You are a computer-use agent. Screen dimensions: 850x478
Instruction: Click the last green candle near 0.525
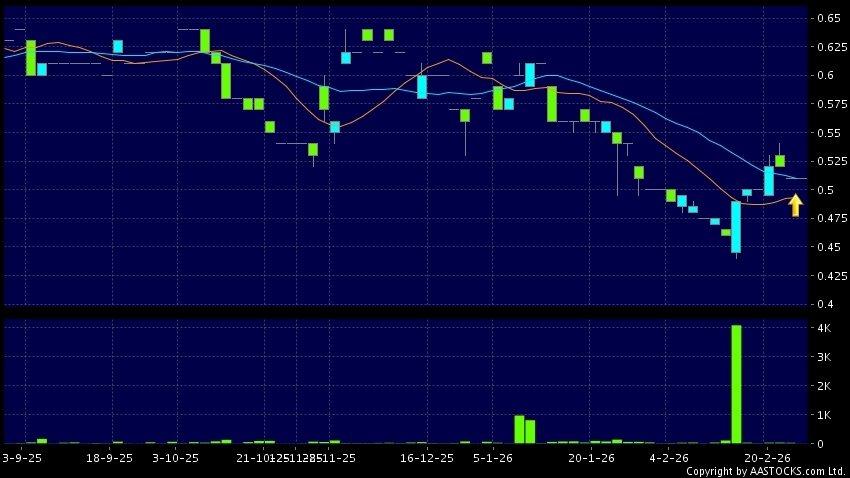(x=779, y=161)
